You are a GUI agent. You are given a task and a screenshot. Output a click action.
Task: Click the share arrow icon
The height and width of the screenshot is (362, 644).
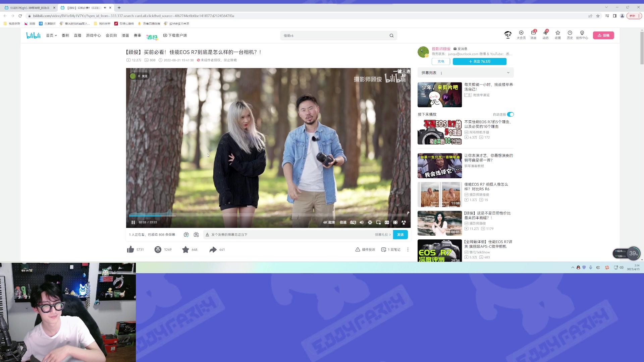213,249
